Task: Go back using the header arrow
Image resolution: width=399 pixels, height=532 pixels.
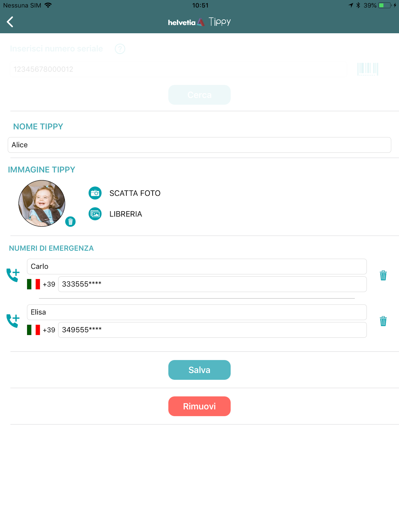Action: (x=10, y=22)
